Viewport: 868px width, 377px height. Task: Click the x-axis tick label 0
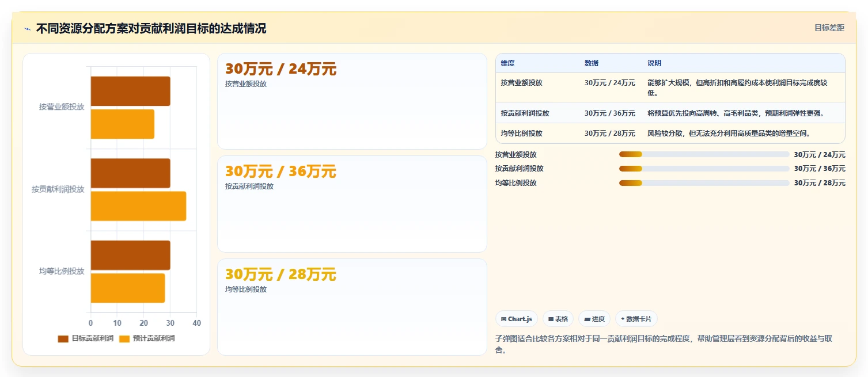pyautogui.click(x=90, y=323)
